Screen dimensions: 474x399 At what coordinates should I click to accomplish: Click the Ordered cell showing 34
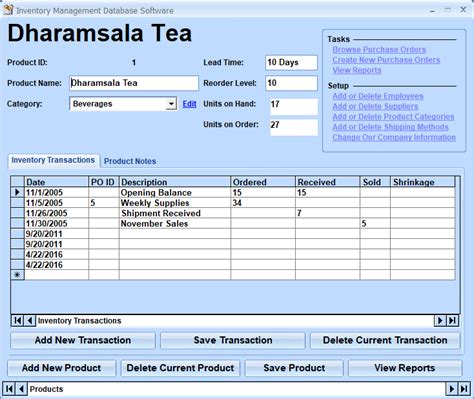[263, 203]
